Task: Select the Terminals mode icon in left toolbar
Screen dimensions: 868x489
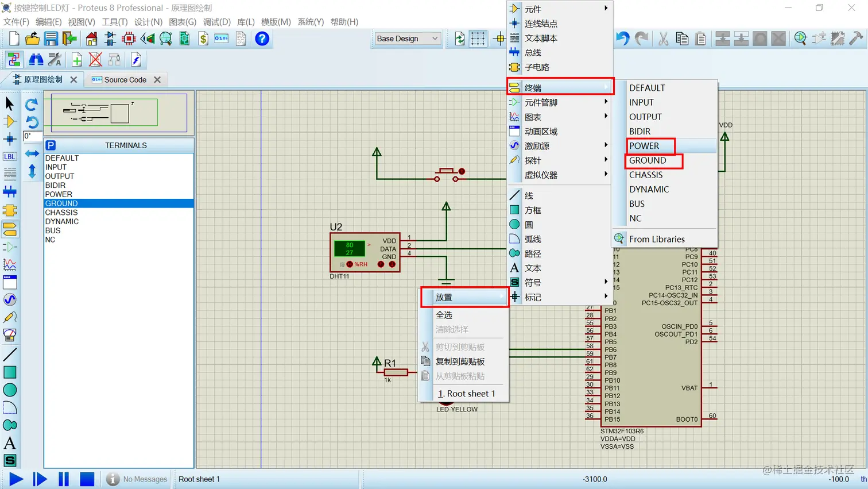Action: 10,229
